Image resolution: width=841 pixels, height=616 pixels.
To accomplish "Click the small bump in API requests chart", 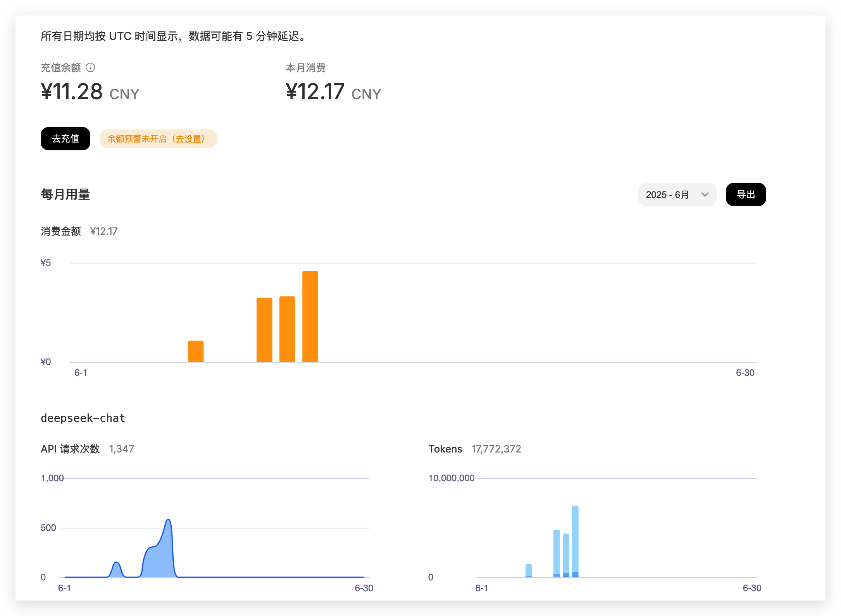I will pyautogui.click(x=116, y=565).
